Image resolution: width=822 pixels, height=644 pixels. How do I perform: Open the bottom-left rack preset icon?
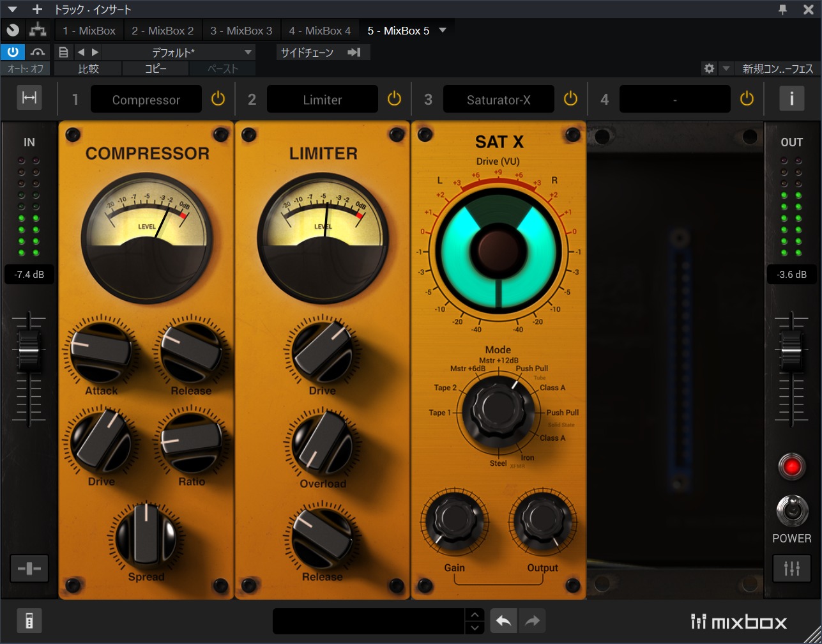pos(29,620)
